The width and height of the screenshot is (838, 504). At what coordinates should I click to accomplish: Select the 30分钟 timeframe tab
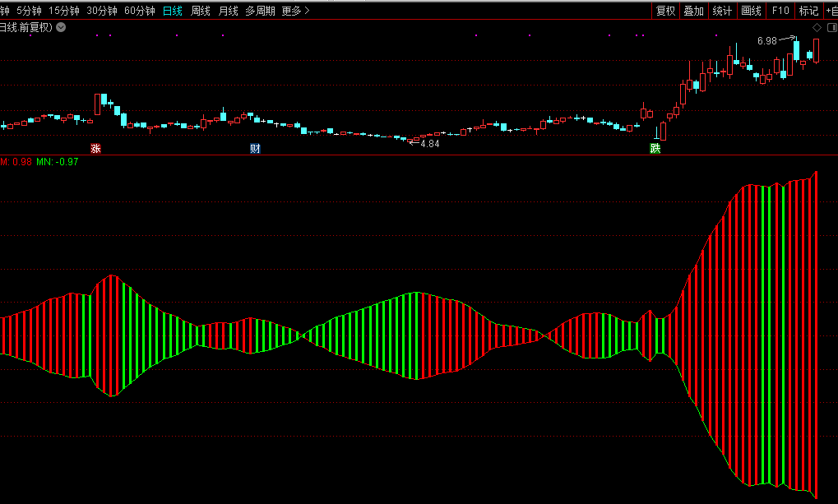pos(102,11)
